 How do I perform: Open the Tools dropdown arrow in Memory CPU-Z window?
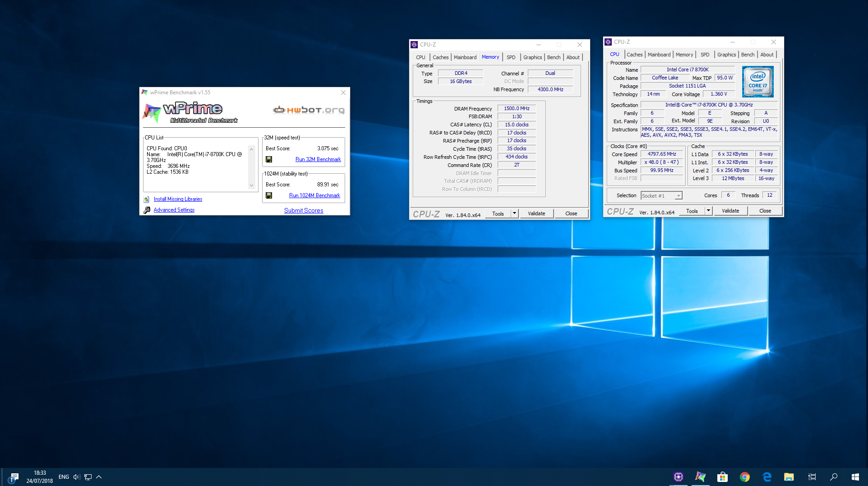[514, 213]
